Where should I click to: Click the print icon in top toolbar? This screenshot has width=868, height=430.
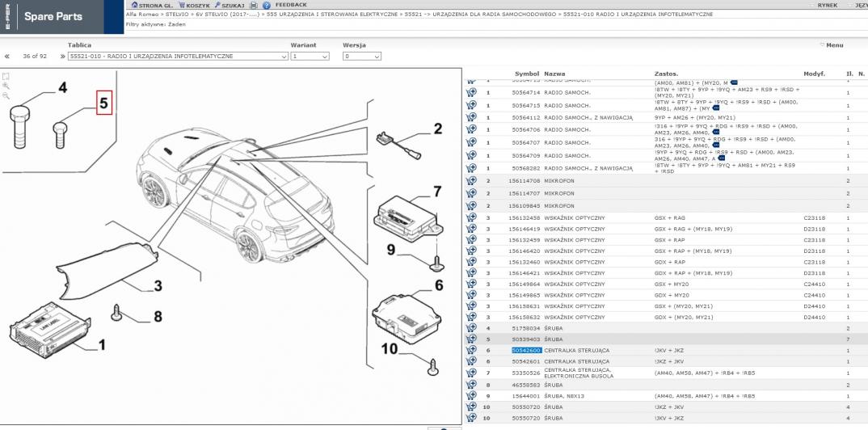254,5
